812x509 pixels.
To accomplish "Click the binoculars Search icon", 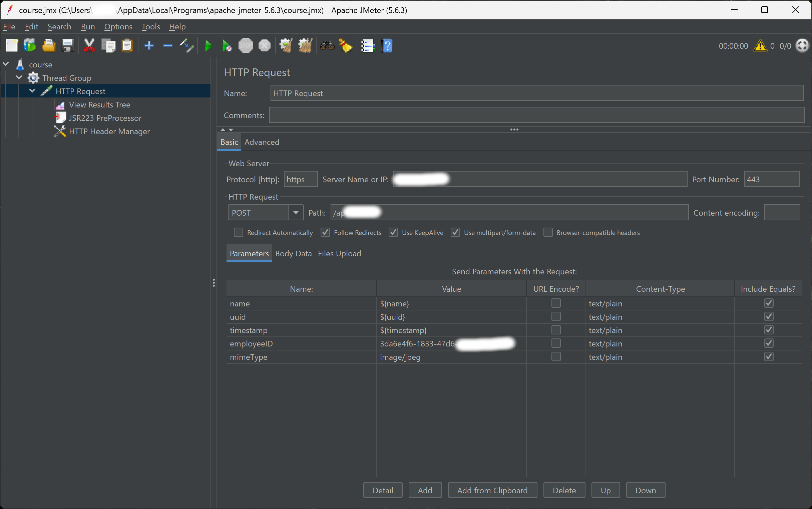I will point(327,46).
